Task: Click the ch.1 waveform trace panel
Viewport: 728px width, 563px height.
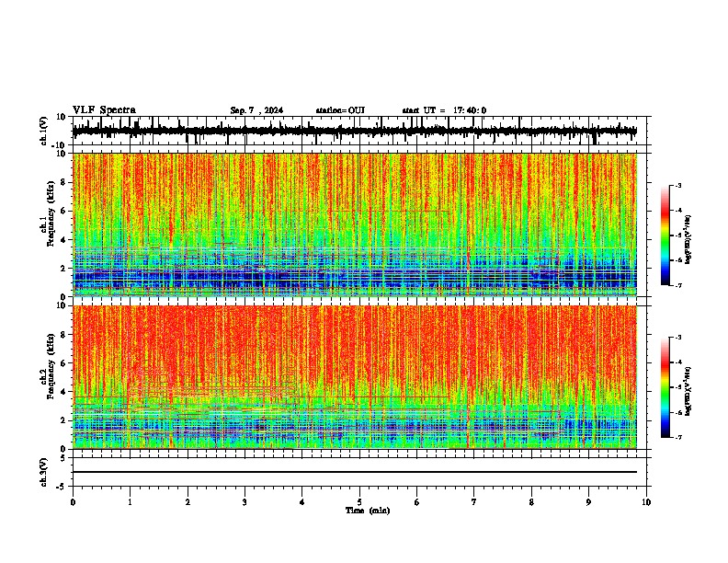Action: (x=359, y=131)
